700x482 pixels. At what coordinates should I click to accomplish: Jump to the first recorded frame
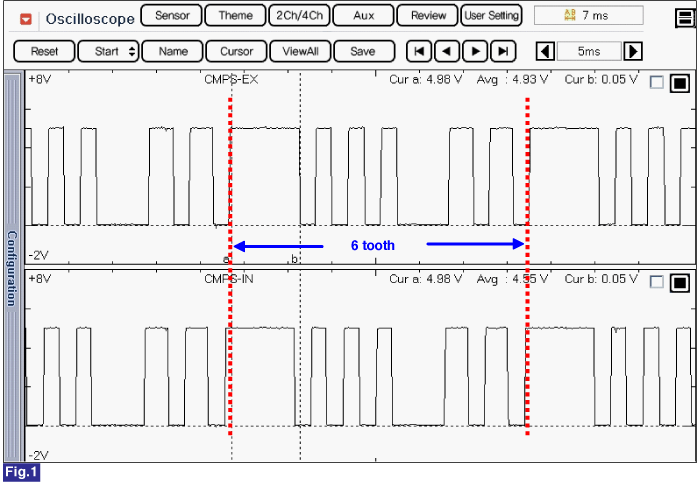tap(419, 51)
